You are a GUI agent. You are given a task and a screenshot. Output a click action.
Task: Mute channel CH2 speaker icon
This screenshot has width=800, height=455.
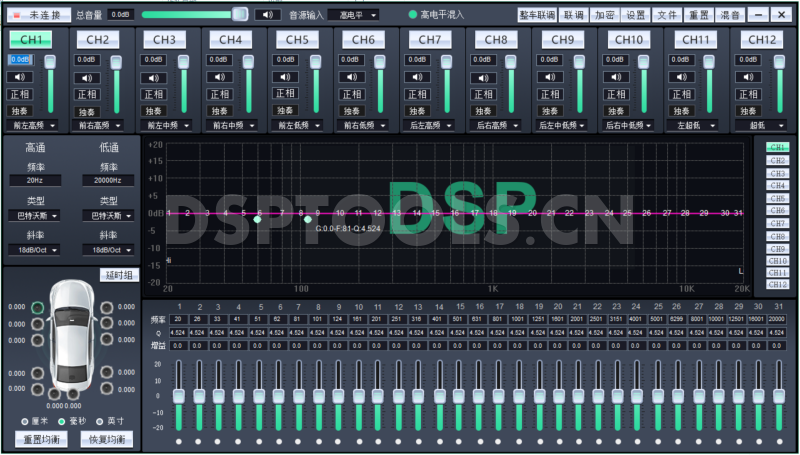87,78
